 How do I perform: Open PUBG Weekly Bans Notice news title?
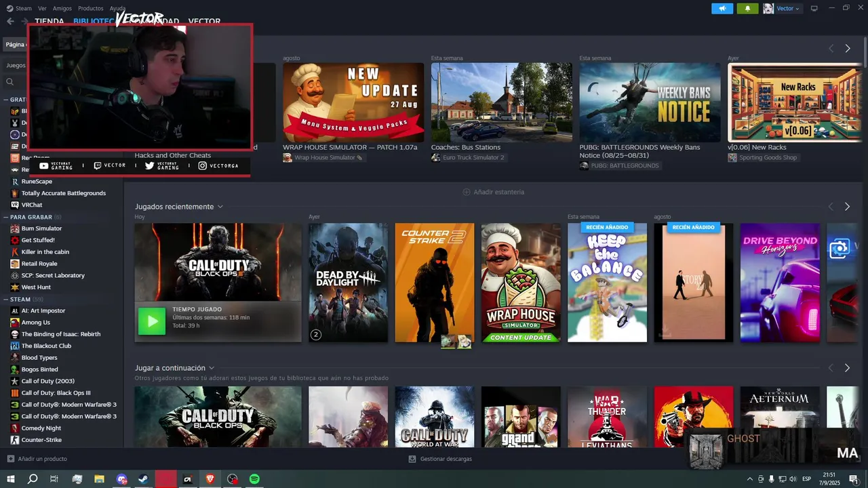point(639,151)
